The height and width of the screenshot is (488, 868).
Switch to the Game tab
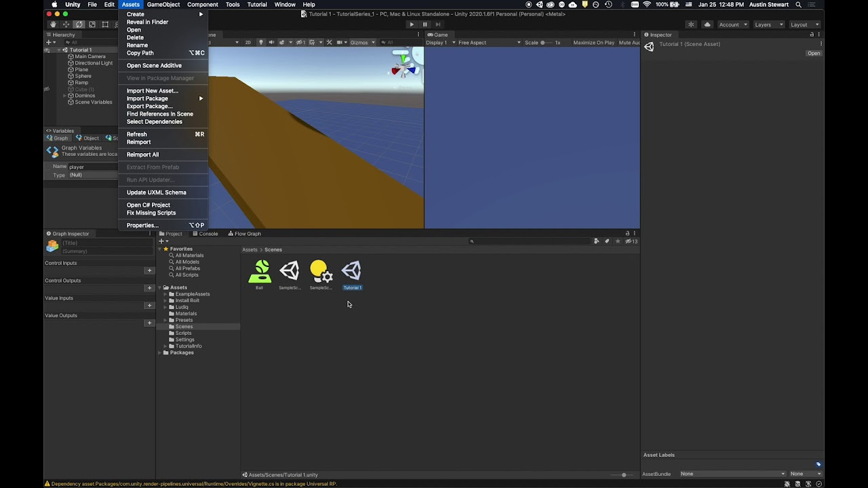437,35
